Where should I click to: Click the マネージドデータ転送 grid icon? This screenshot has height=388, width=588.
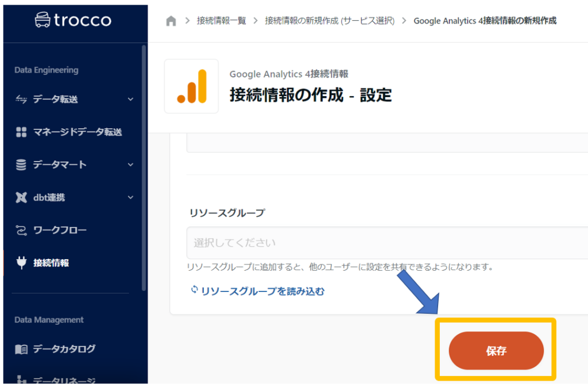pos(21,132)
